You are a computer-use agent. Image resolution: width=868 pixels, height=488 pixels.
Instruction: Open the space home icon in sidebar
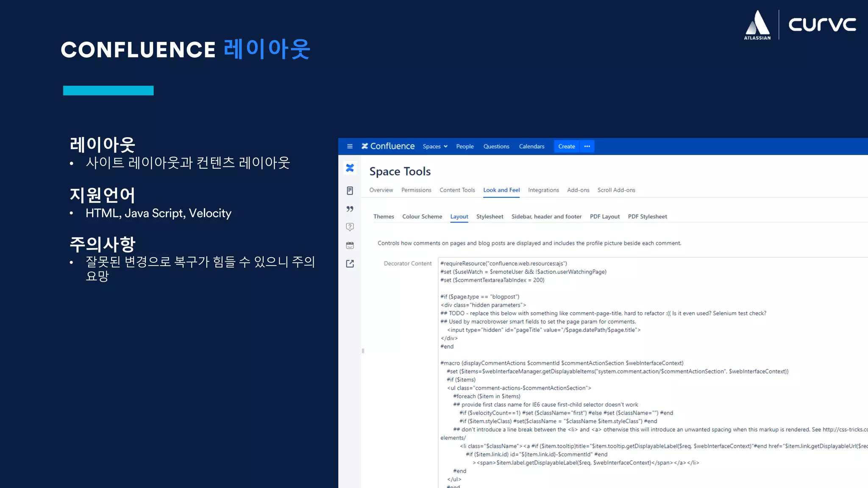[x=350, y=168]
